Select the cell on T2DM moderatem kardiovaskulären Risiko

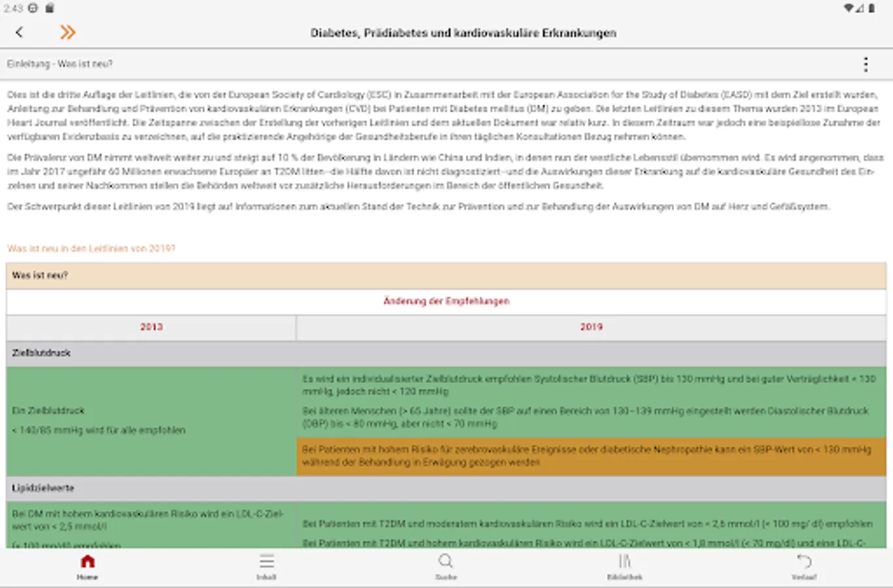click(587, 524)
